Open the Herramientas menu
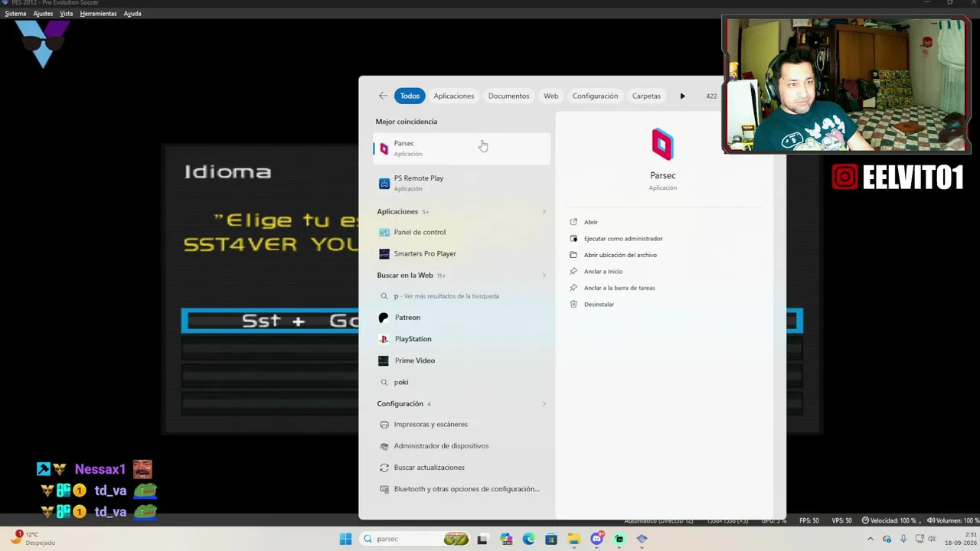Viewport: 980px width, 551px height. 98,14
